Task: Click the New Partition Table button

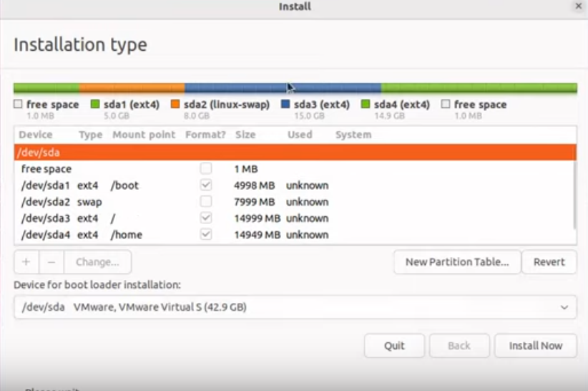Action: 456,262
